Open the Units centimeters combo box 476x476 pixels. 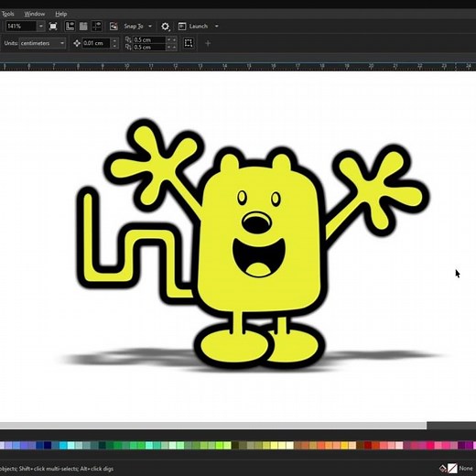(x=42, y=43)
